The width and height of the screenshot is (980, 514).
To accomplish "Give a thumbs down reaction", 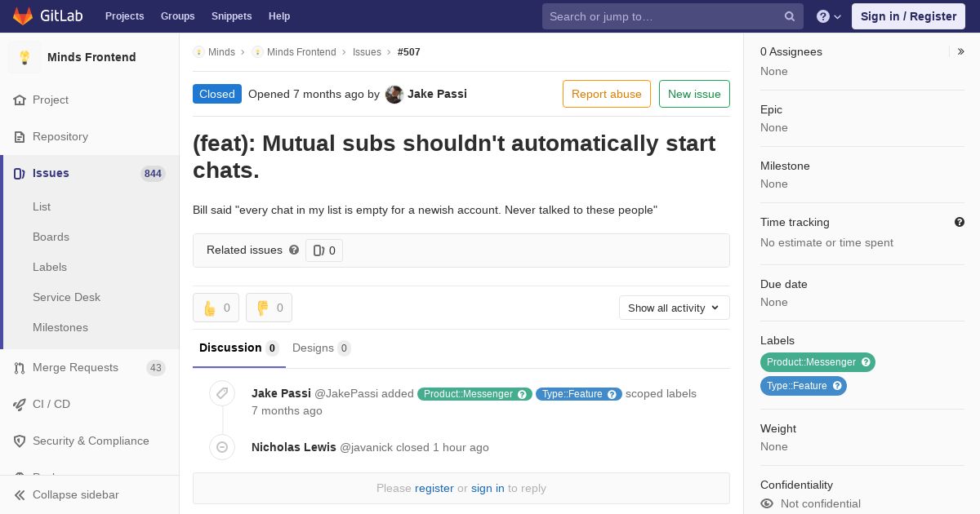I will point(269,308).
